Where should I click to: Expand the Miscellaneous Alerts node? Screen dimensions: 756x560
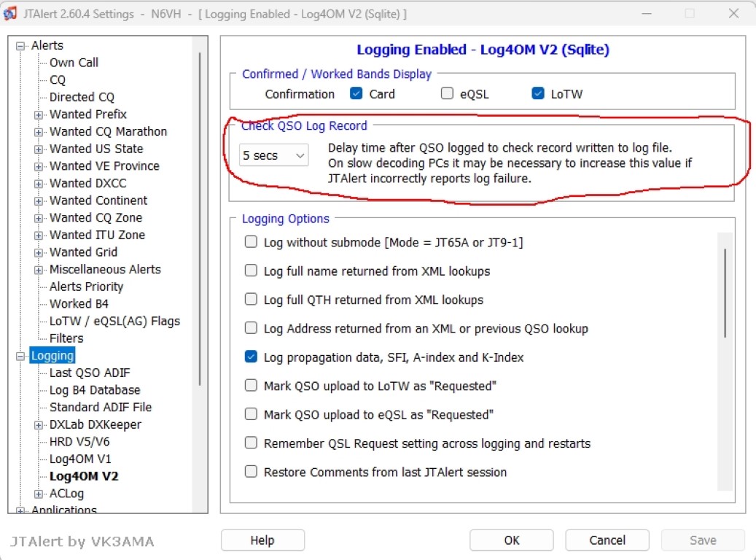[38, 270]
